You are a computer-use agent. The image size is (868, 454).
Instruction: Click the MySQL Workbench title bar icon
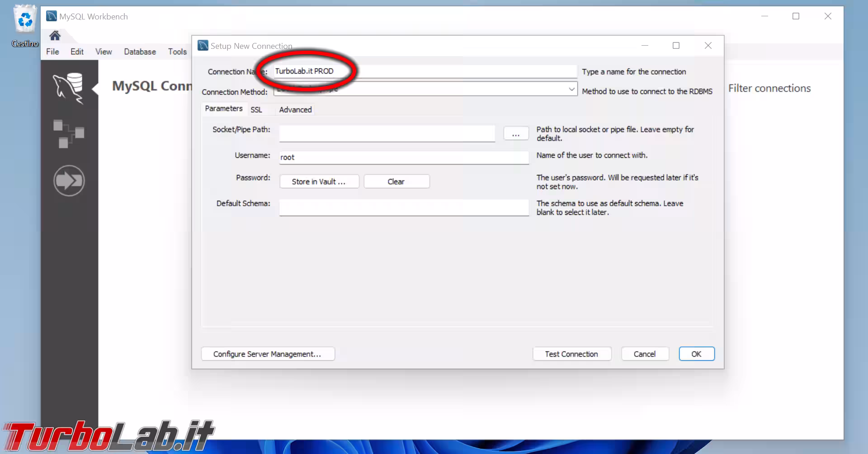[52, 16]
